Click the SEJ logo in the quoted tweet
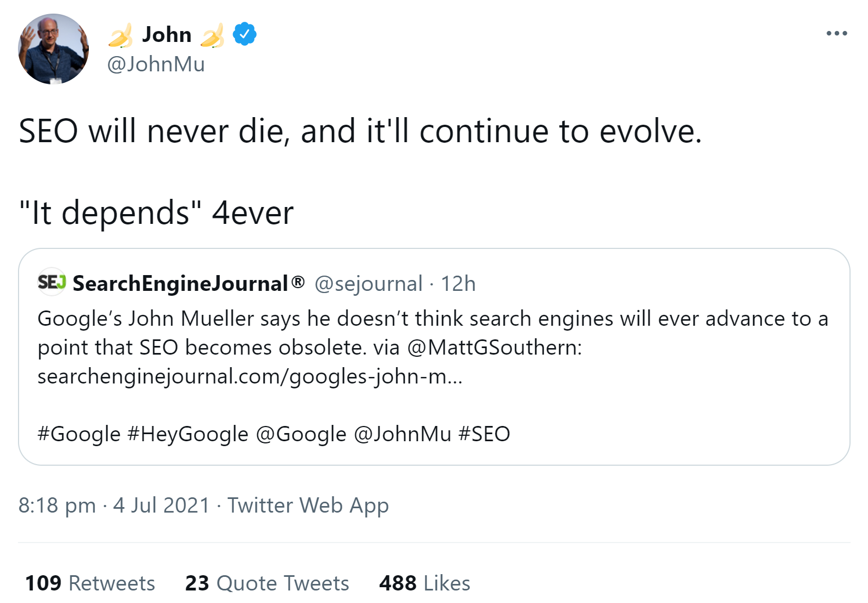Viewport: 868px width, 603px height. pyautogui.click(x=51, y=282)
